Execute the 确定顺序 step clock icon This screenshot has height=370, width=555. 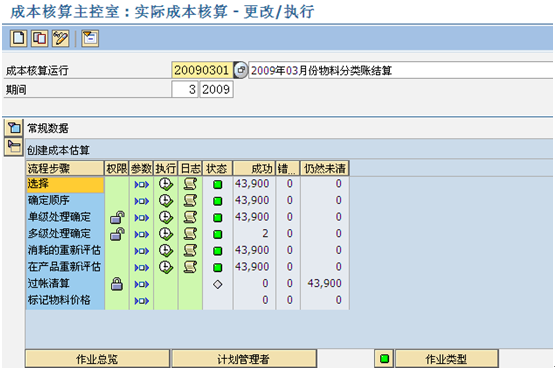(166, 201)
